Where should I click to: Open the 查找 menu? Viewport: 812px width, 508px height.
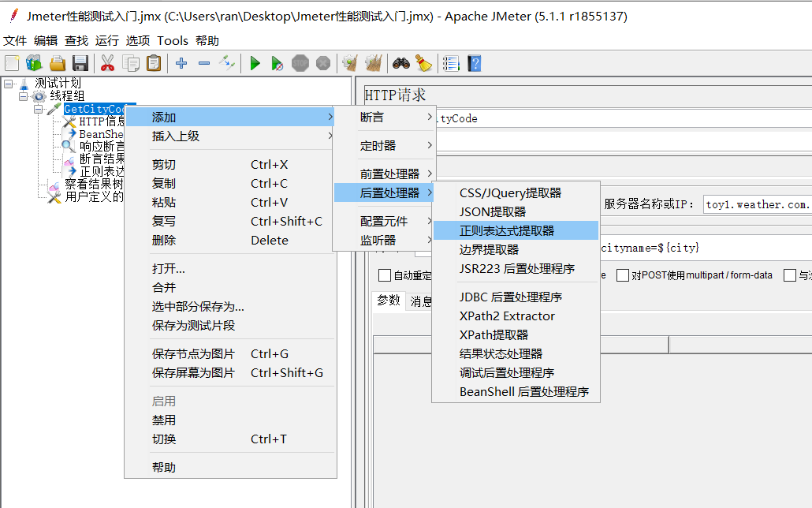[76, 40]
